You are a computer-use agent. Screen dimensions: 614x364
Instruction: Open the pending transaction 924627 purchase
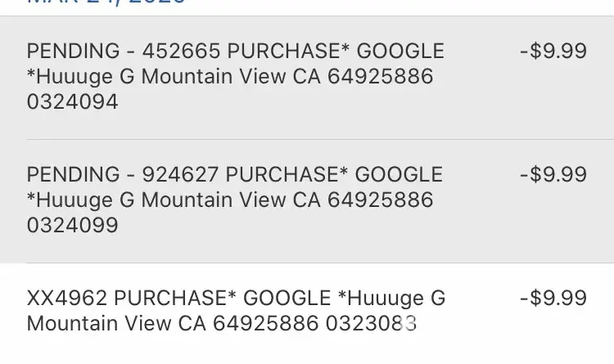(x=236, y=200)
